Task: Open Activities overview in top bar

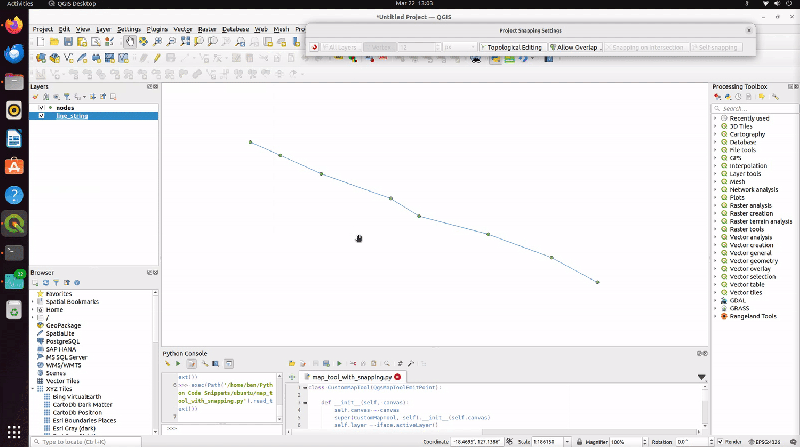Action: click(x=20, y=4)
